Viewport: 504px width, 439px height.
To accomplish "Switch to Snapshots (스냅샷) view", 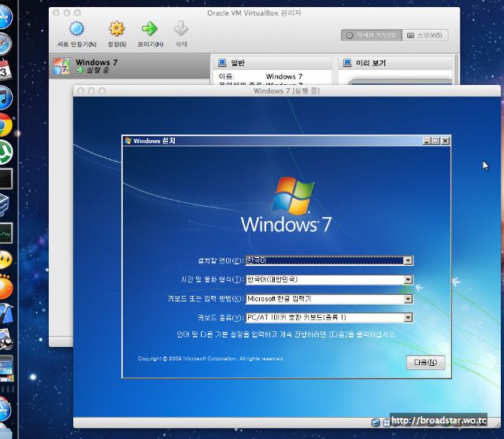I will (424, 35).
